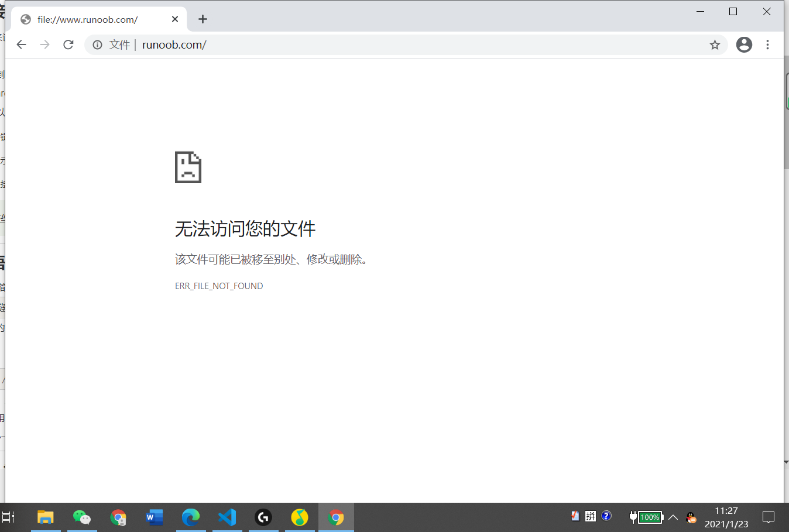The height and width of the screenshot is (532, 789).
Task: View site information icon beside 文件
Action: coord(98,45)
